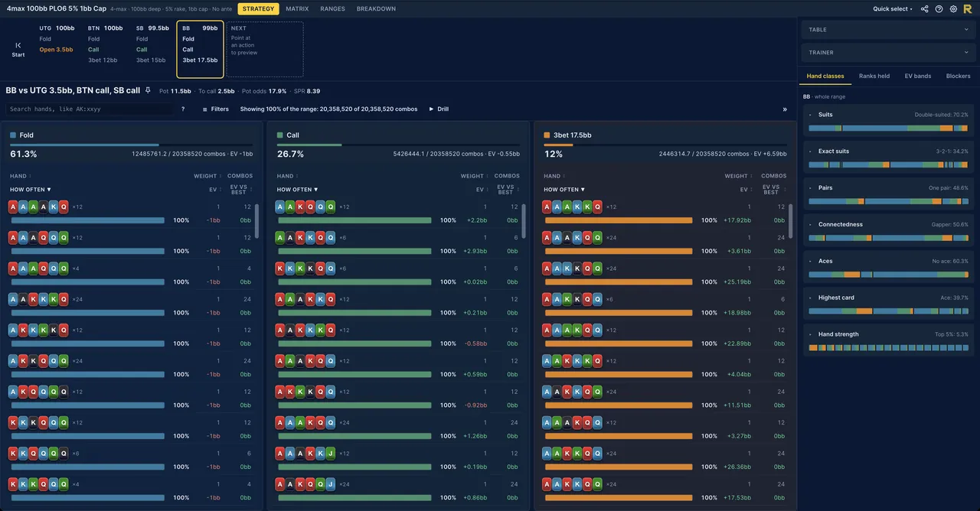
Task: Click the Call green color square
Action: coord(280,135)
